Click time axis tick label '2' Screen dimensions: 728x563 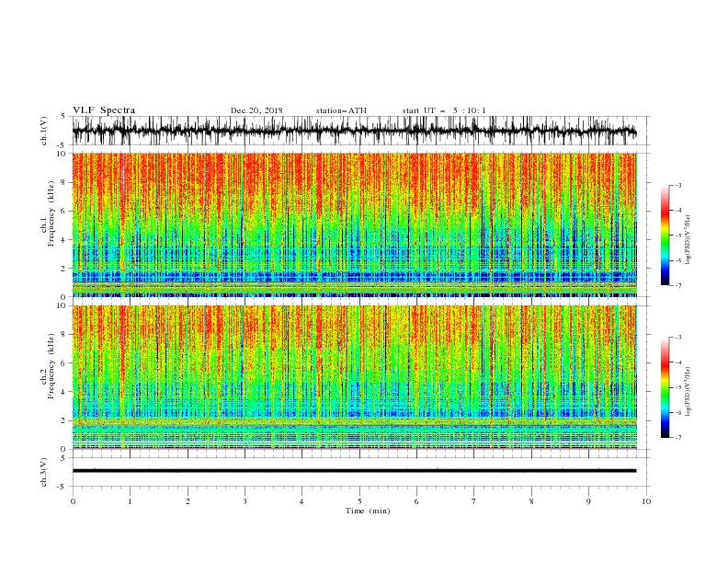188,501
